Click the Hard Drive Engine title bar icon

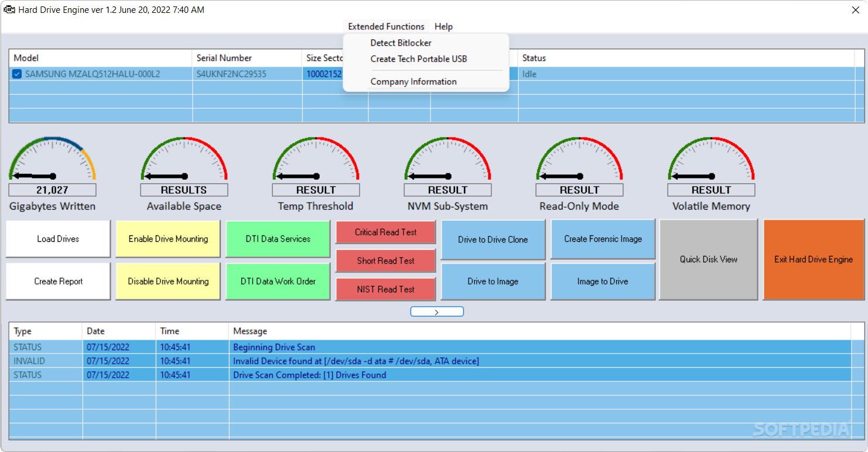pyautogui.click(x=9, y=10)
